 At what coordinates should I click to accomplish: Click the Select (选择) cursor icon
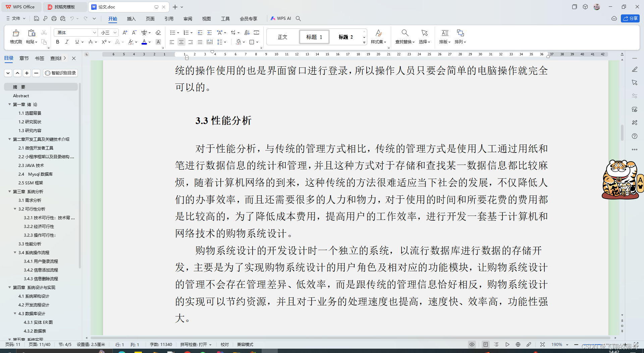pos(424,33)
